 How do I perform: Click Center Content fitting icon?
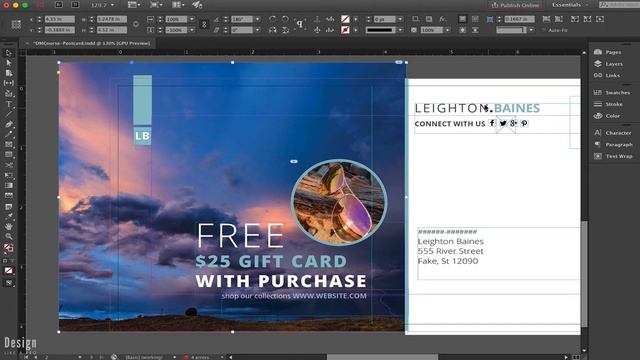[600, 19]
